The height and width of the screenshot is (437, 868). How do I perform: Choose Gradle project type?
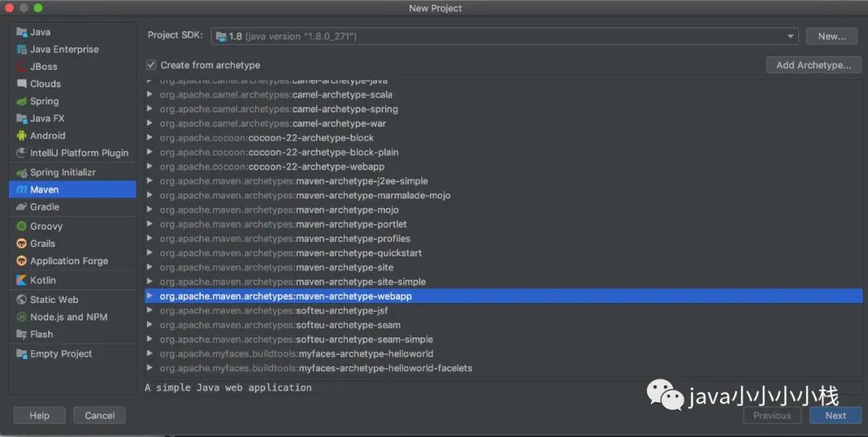pos(72,207)
